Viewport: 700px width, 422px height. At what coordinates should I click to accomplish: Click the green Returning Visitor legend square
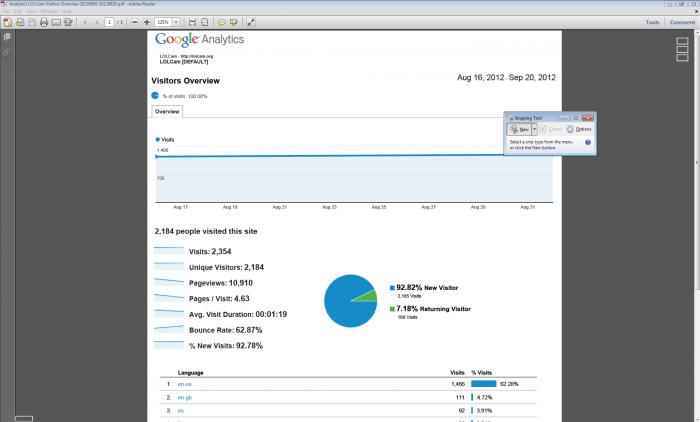(392, 309)
